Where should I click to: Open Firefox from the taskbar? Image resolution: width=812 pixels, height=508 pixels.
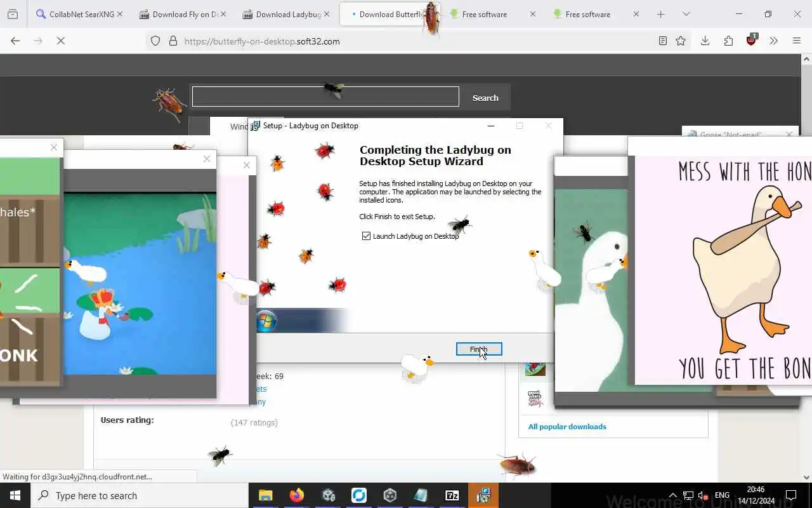tap(296, 495)
